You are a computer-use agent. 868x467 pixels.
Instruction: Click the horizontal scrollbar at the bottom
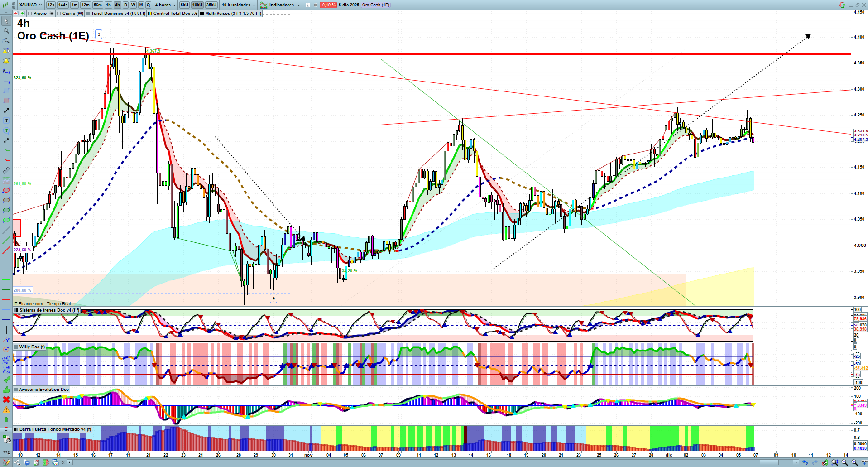coord(432,462)
